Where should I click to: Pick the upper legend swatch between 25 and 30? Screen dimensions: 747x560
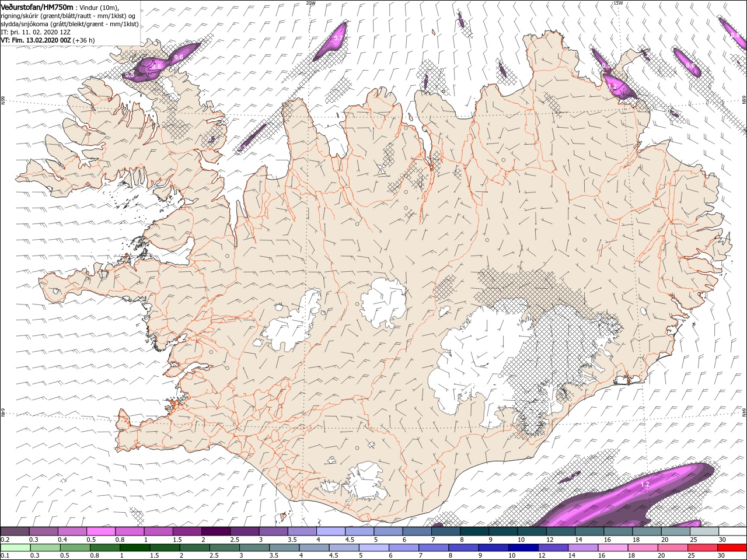tap(704, 531)
